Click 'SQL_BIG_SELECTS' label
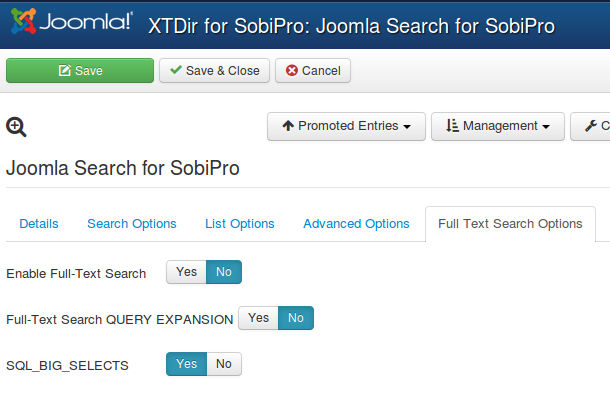 (67, 366)
